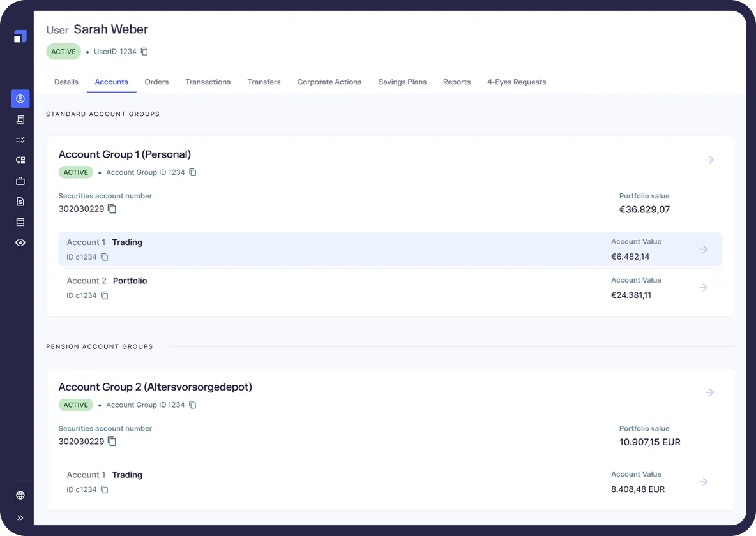Click account value €6.482,14
The image size is (756, 536).
630,257
